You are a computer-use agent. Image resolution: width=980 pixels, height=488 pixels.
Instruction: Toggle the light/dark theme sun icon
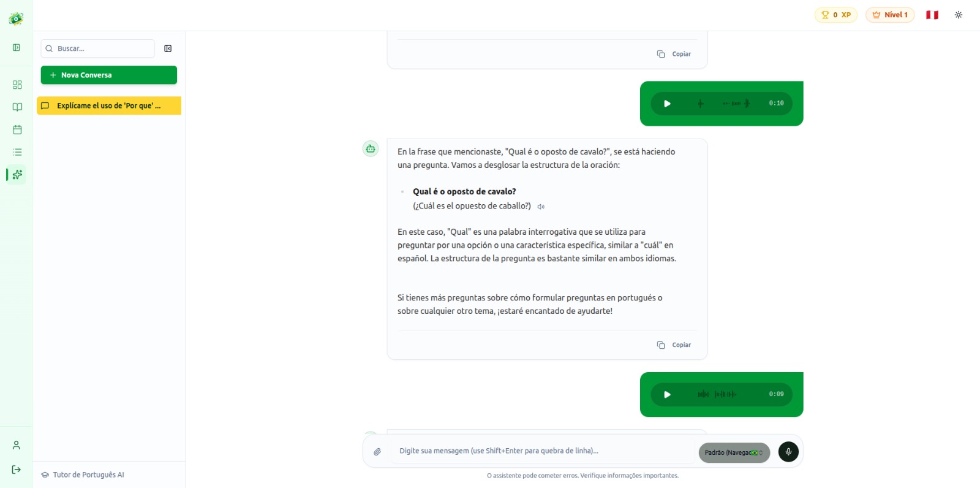959,15
